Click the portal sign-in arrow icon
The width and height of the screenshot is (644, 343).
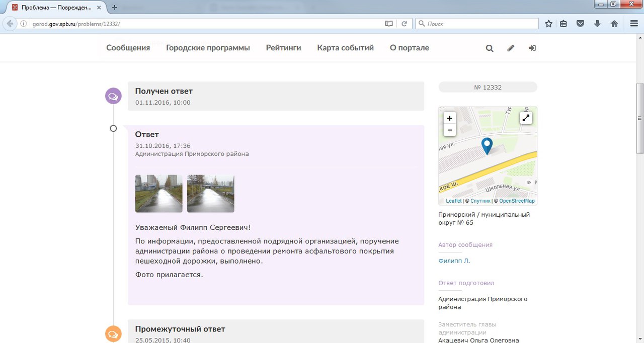(532, 48)
